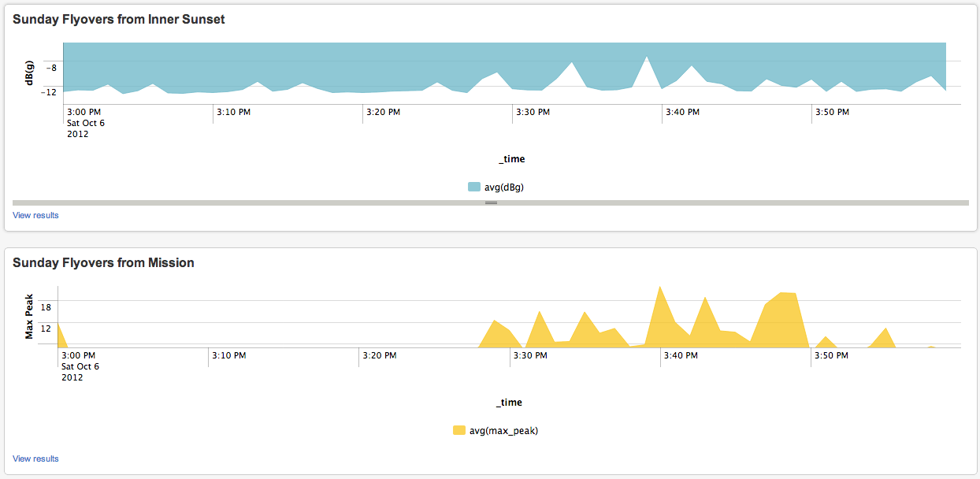The image size is (980, 479).
Task: Grab the chart resize handle grip
Action: (x=491, y=203)
